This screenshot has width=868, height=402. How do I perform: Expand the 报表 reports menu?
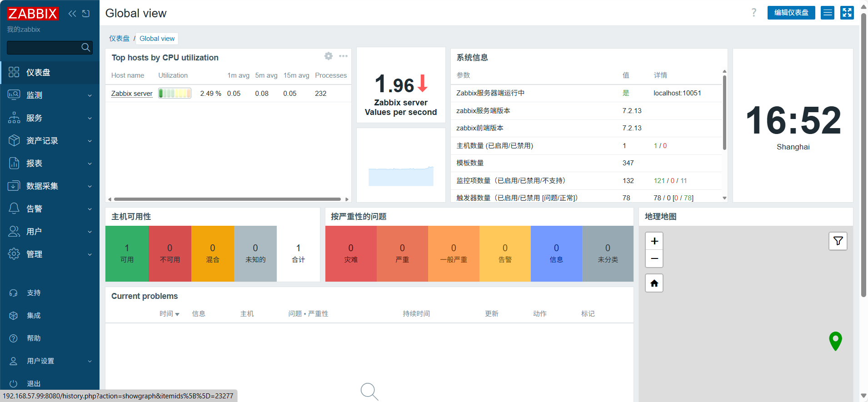pyautogui.click(x=50, y=164)
